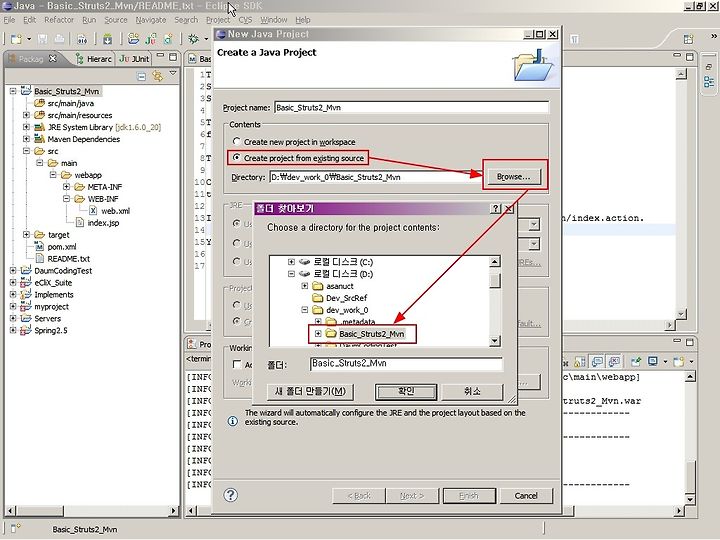Click the New Java Project toolbar icon
The width and height of the screenshot is (720, 540).
pos(134,39)
